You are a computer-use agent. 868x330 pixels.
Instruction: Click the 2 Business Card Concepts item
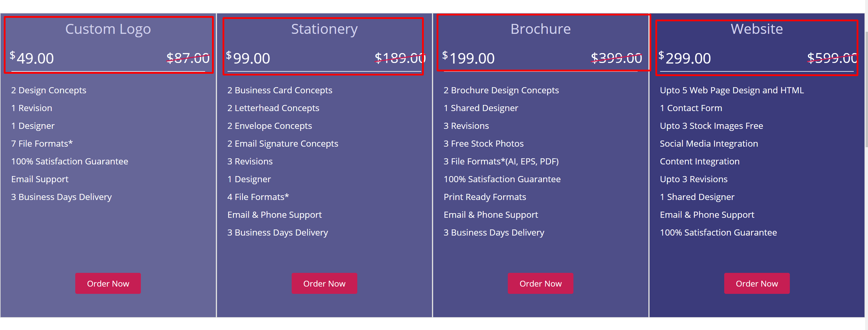coord(280,90)
